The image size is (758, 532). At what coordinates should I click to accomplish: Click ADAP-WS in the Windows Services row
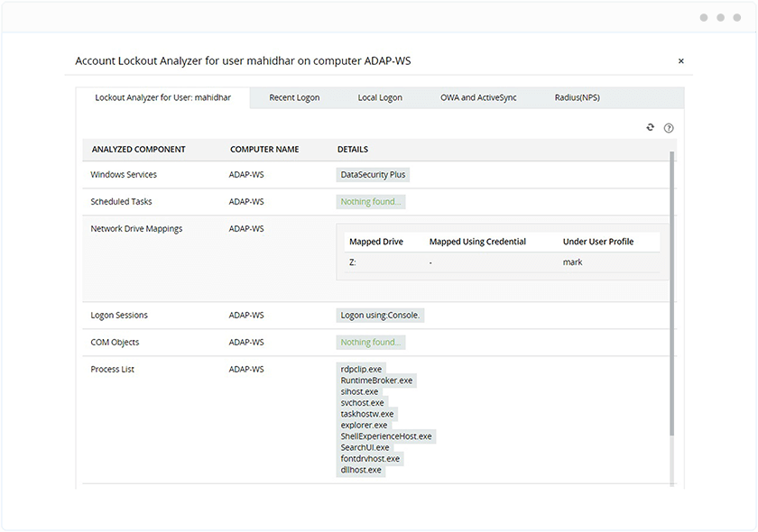point(246,174)
